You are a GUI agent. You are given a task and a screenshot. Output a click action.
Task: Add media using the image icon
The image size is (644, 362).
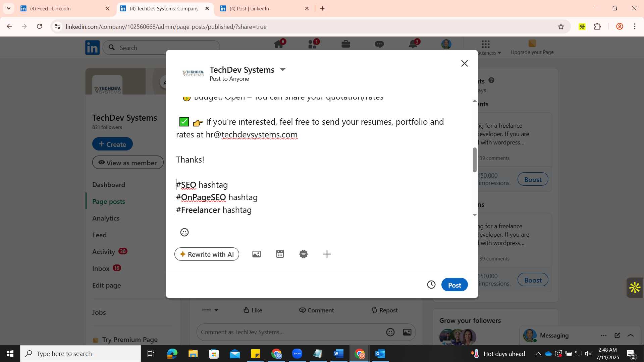(x=257, y=254)
